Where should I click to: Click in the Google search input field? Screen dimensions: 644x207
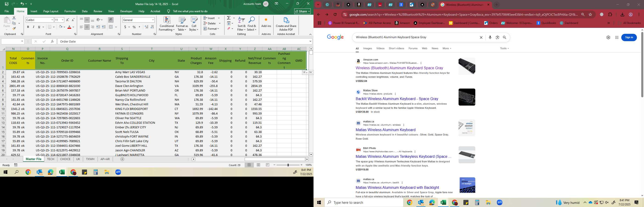coord(416,37)
